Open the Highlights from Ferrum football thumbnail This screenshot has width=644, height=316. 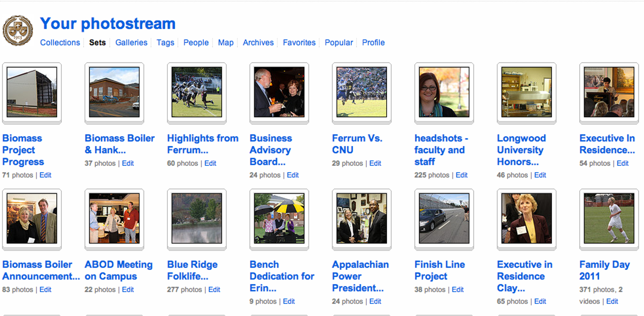coord(197,92)
